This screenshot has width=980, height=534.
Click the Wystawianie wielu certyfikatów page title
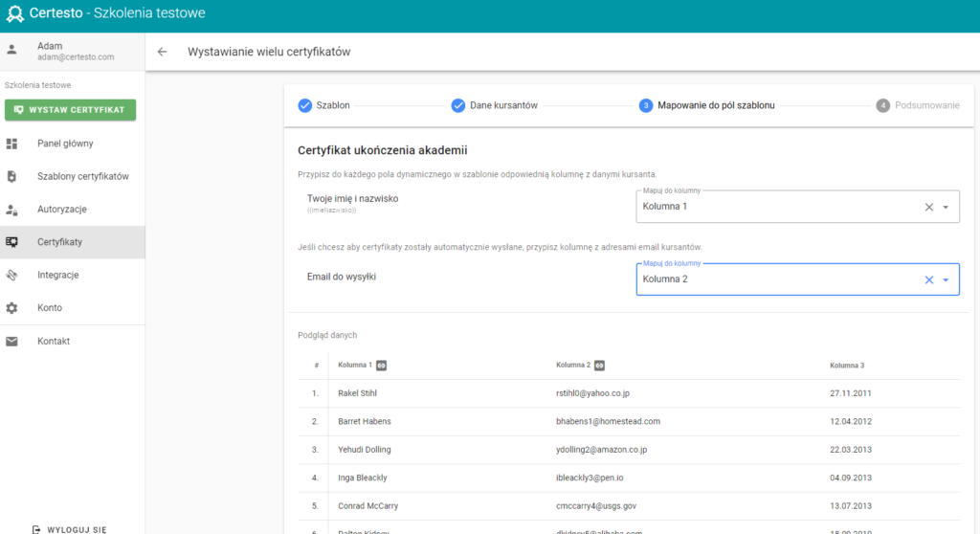click(x=269, y=52)
